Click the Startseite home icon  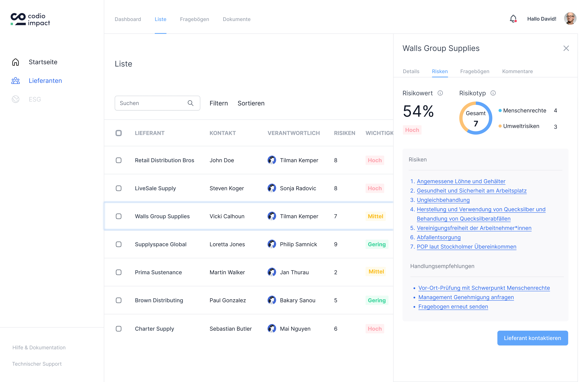click(x=16, y=62)
